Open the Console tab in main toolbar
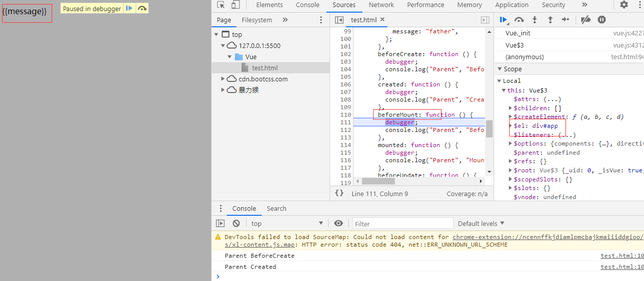 click(x=308, y=5)
